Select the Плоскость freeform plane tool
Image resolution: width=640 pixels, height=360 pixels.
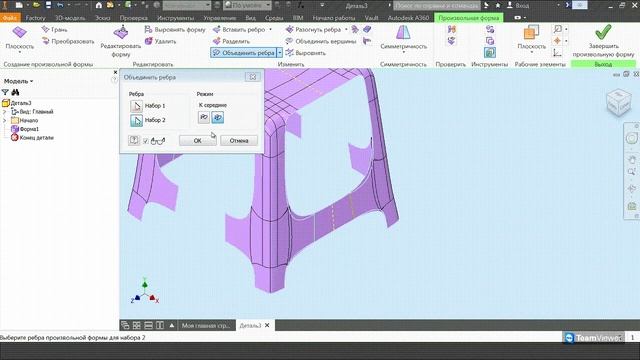coord(19,38)
